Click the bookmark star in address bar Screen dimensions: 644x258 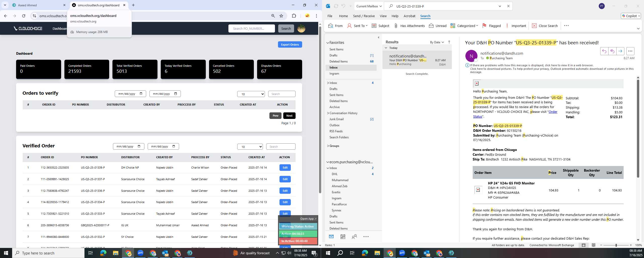click(x=281, y=16)
